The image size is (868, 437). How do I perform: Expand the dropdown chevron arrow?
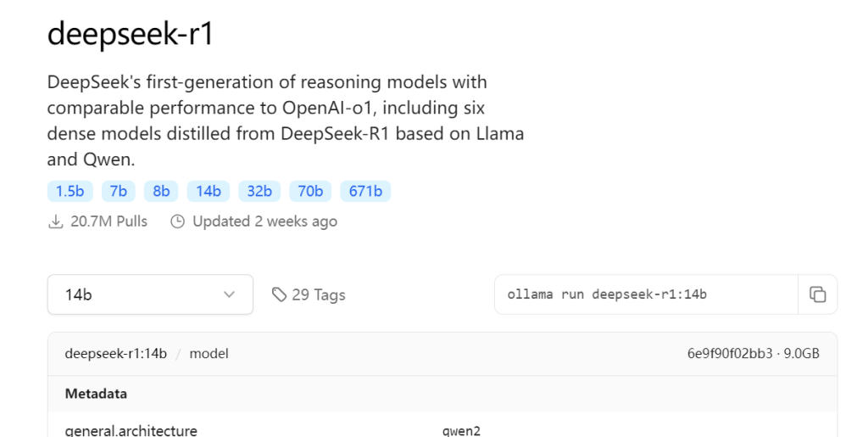[x=229, y=294]
